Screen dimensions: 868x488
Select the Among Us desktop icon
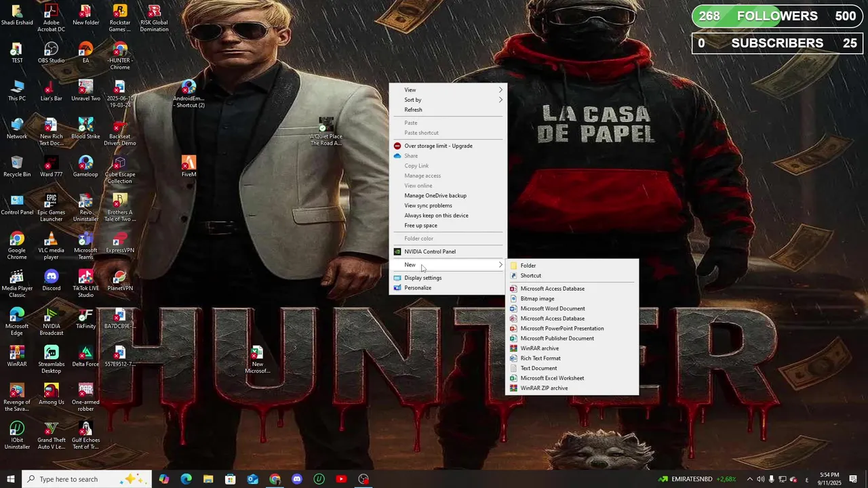pyautogui.click(x=52, y=394)
